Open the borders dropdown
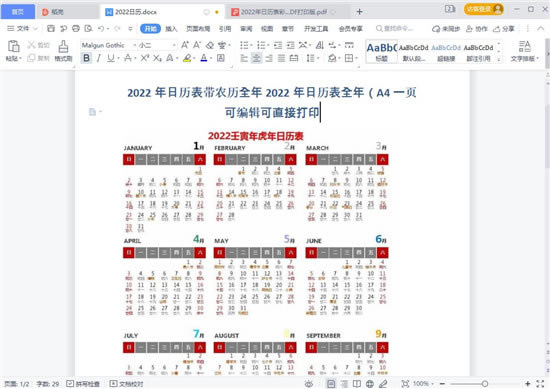550x389 pixels. click(x=356, y=58)
